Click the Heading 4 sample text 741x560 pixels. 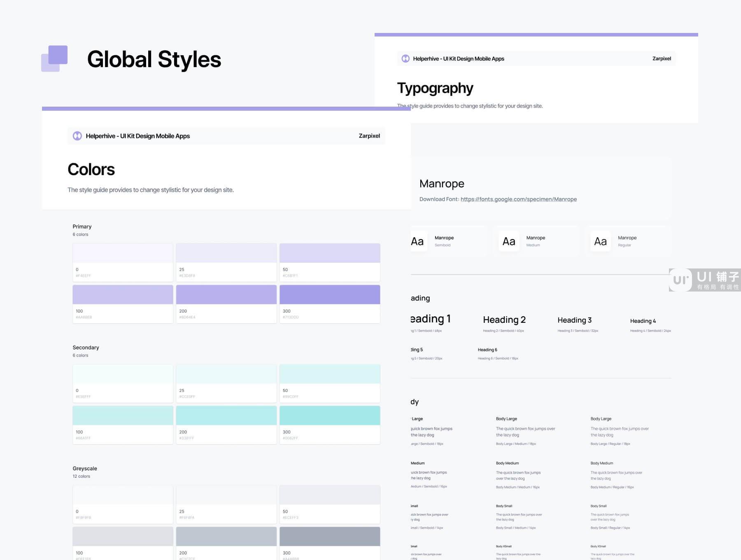(x=643, y=321)
